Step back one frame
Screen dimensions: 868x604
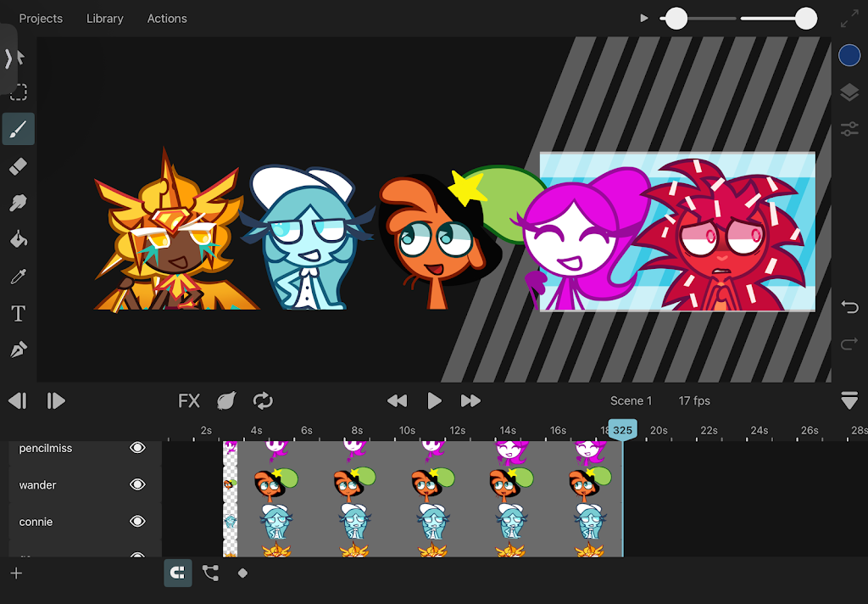[18, 400]
